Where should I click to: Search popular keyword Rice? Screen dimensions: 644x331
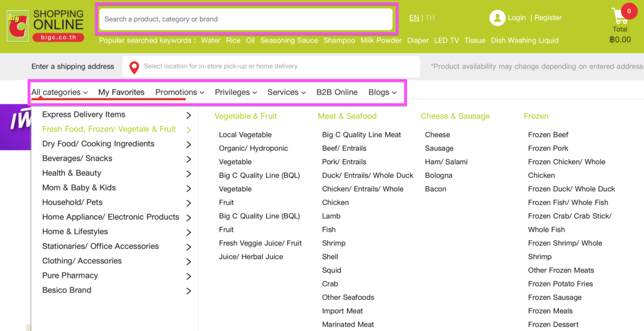(x=233, y=40)
